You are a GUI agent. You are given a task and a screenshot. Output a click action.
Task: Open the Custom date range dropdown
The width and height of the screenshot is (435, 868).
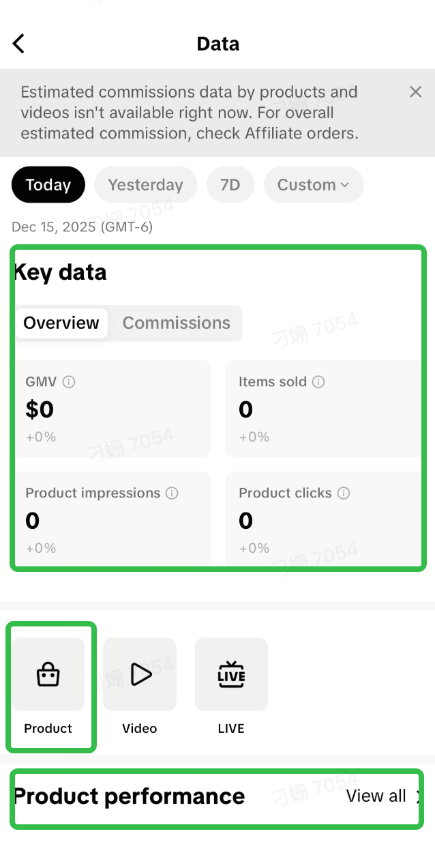click(x=313, y=185)
